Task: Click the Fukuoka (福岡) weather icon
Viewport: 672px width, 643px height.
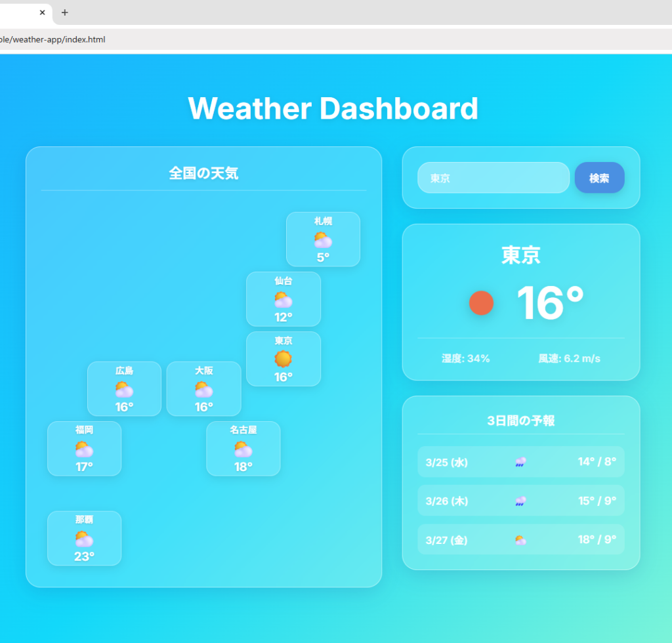Action: (84, 449)
